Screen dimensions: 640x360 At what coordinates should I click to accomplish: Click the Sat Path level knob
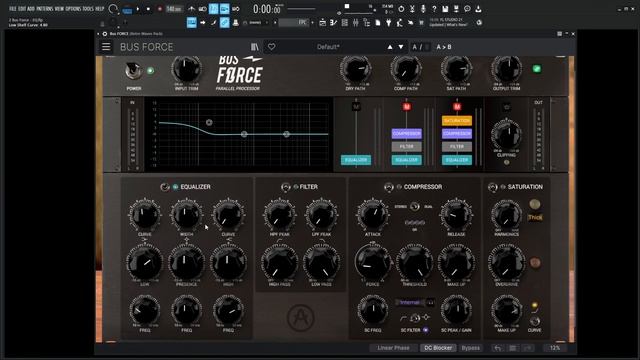click(456, 69)
